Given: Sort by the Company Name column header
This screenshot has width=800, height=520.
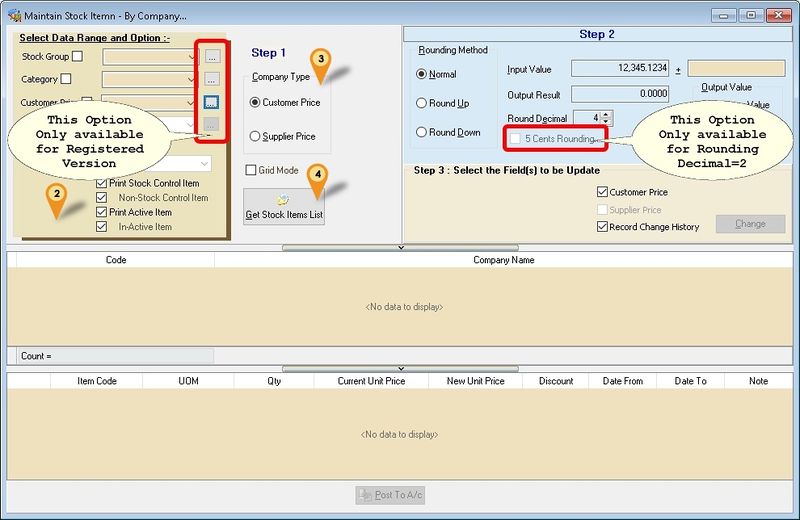Looking at the screenshot, I should (x=503, y=260).
